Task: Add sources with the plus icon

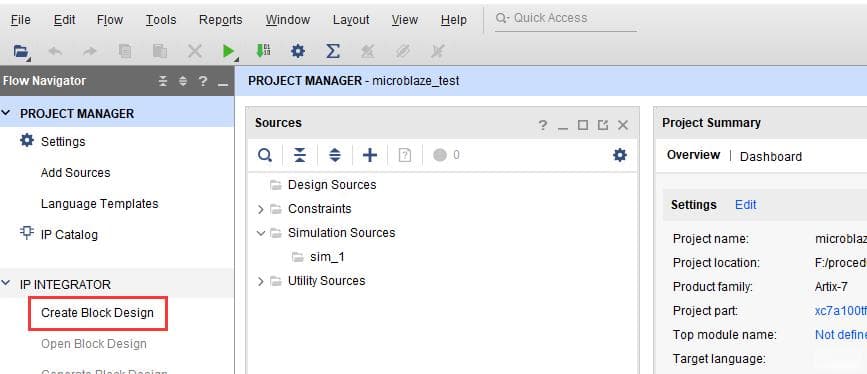Action: click(369, 155)
